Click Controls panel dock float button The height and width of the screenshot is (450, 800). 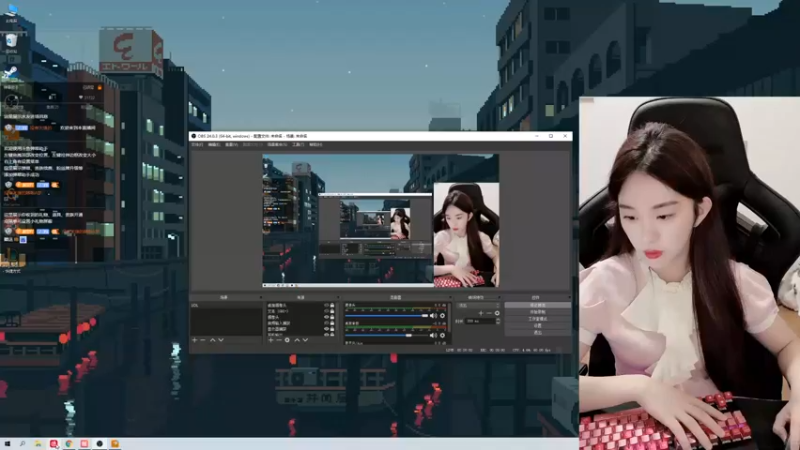point(569,297)
